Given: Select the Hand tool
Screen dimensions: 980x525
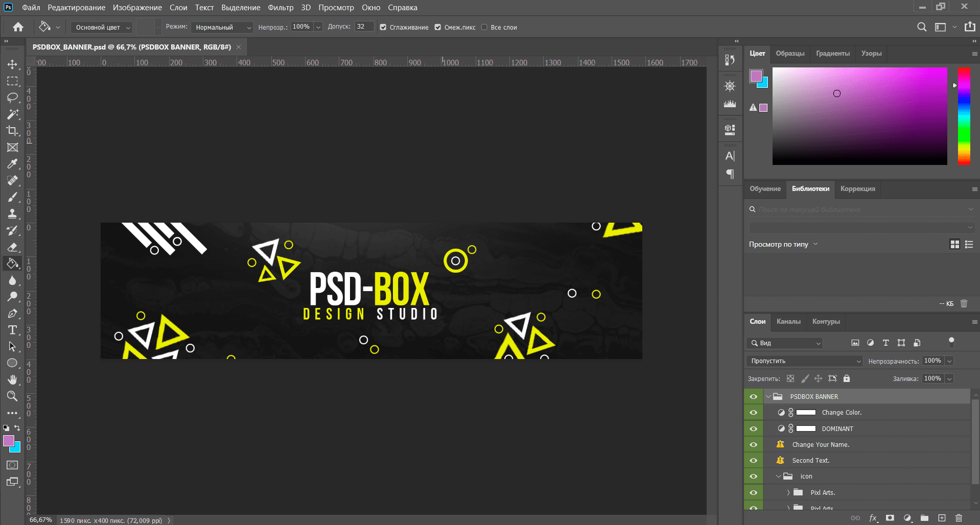Looking at the screenshot, I should 12,379.
